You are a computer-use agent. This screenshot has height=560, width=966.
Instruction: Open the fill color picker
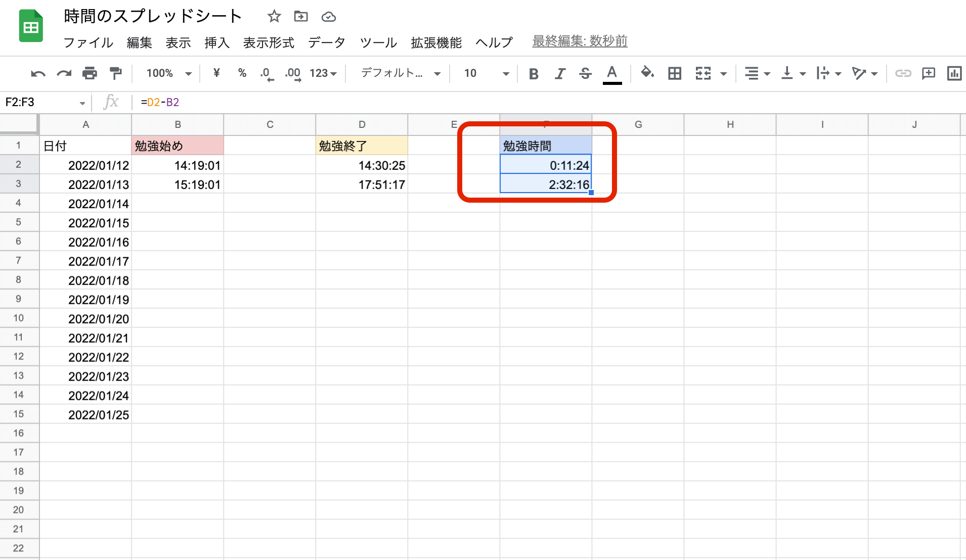point(647,73)
